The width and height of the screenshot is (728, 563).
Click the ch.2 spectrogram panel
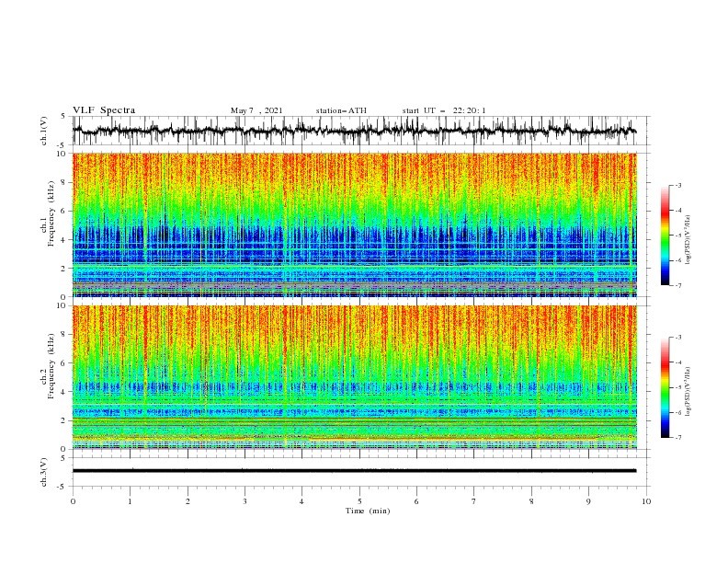pos(354,377)
